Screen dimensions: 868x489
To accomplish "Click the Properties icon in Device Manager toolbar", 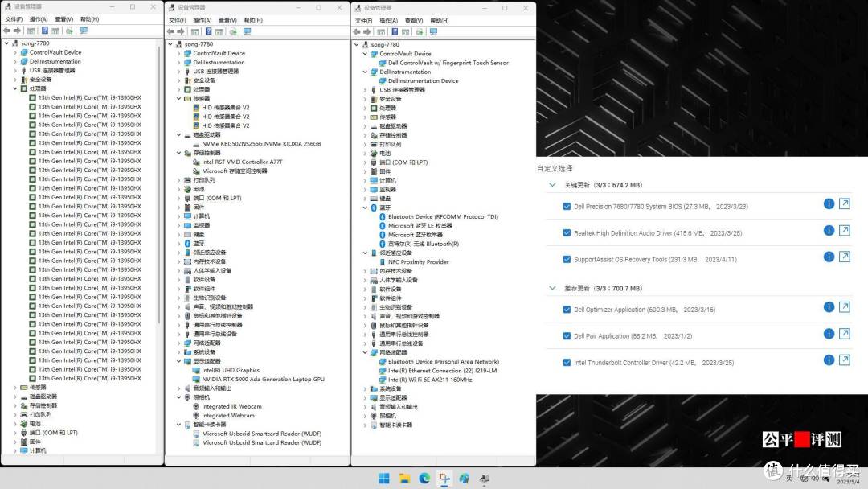I will coord(55,31).
